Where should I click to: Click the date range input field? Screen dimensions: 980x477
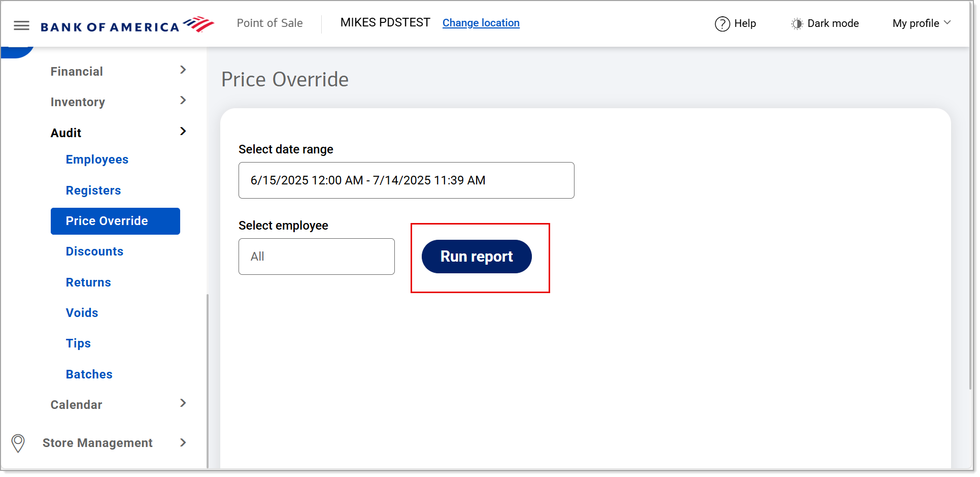pyautogui.click(x=406, y=180)
